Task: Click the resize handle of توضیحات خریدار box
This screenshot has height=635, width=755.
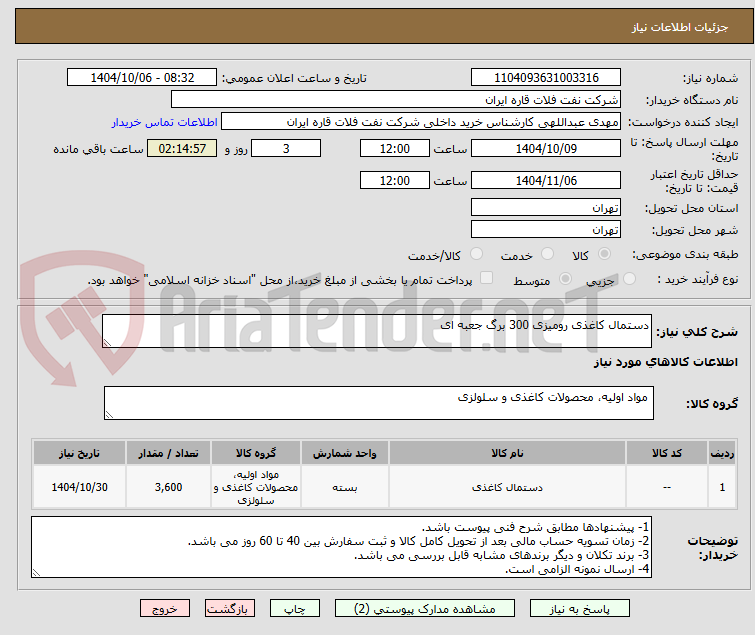Action: click(x=36, y=572)
